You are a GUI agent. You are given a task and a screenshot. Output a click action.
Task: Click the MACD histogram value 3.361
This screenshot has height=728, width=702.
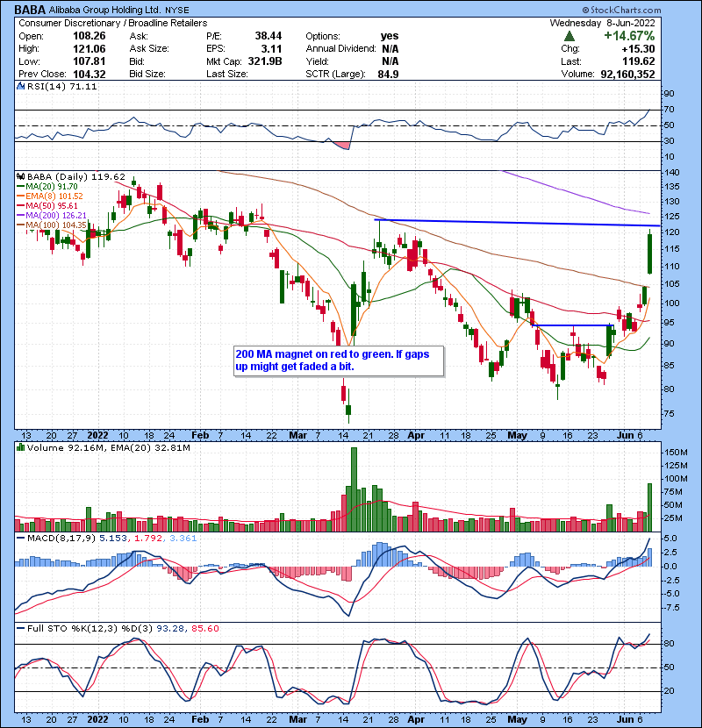pyautogui.click(x=183, y=539)
